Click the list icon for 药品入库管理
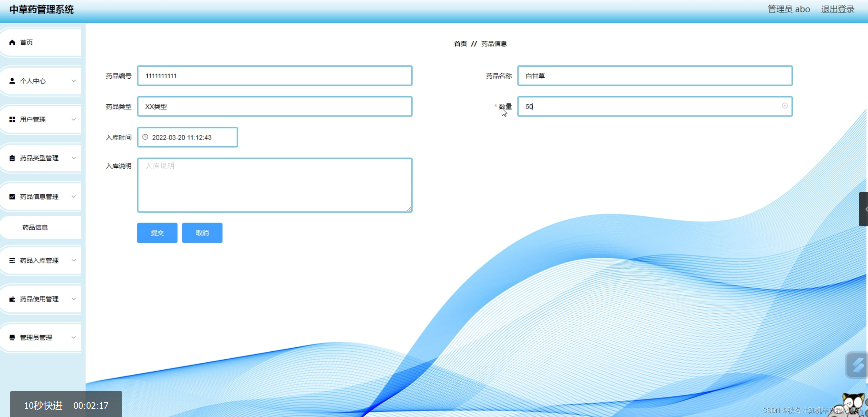This screenshot has height=417, width=868. 12,260
